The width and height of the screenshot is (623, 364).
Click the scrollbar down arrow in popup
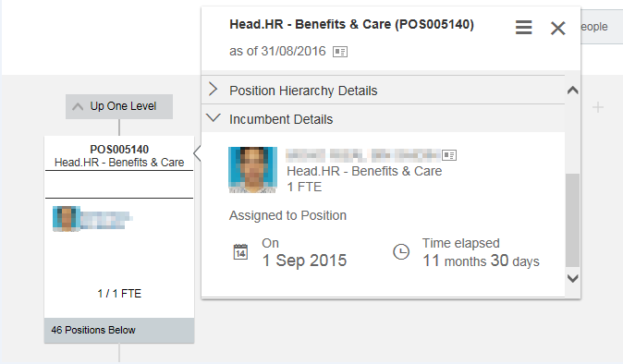572,278
